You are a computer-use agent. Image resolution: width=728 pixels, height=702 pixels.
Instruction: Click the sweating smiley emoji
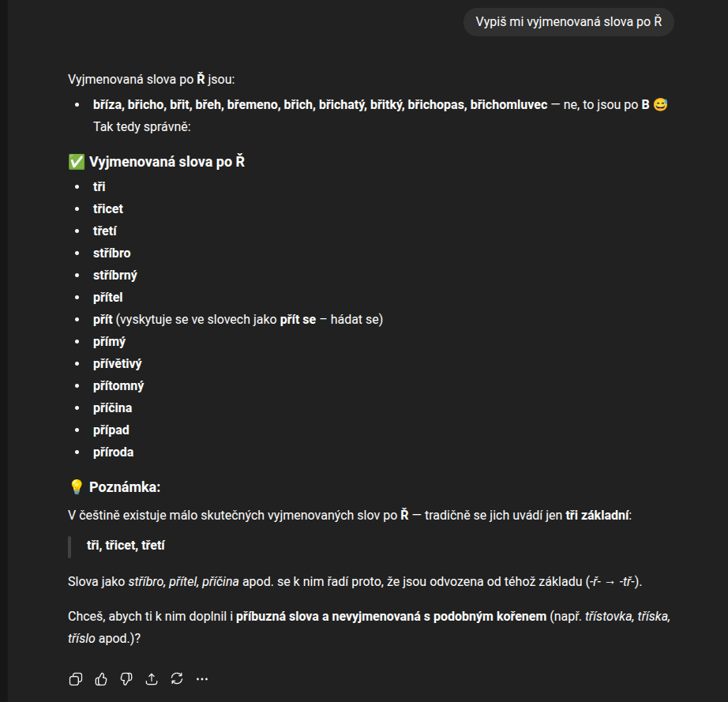660,105
